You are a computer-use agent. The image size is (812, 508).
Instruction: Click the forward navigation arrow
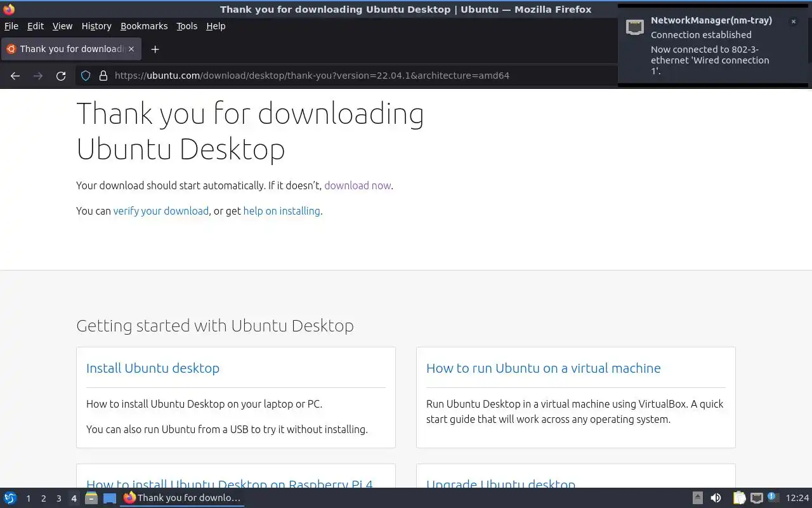pyautogui.click(x=38, y=76)
